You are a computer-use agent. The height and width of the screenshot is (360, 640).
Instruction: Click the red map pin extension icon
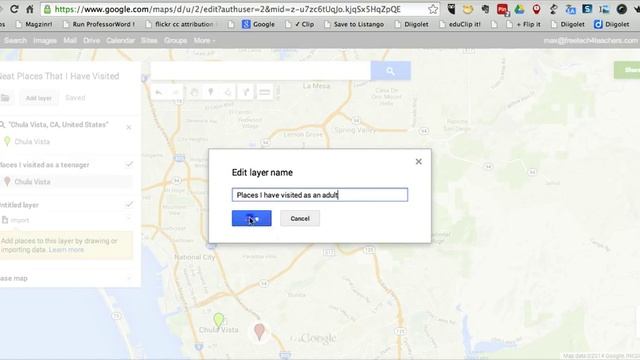[x=536, y=9]
